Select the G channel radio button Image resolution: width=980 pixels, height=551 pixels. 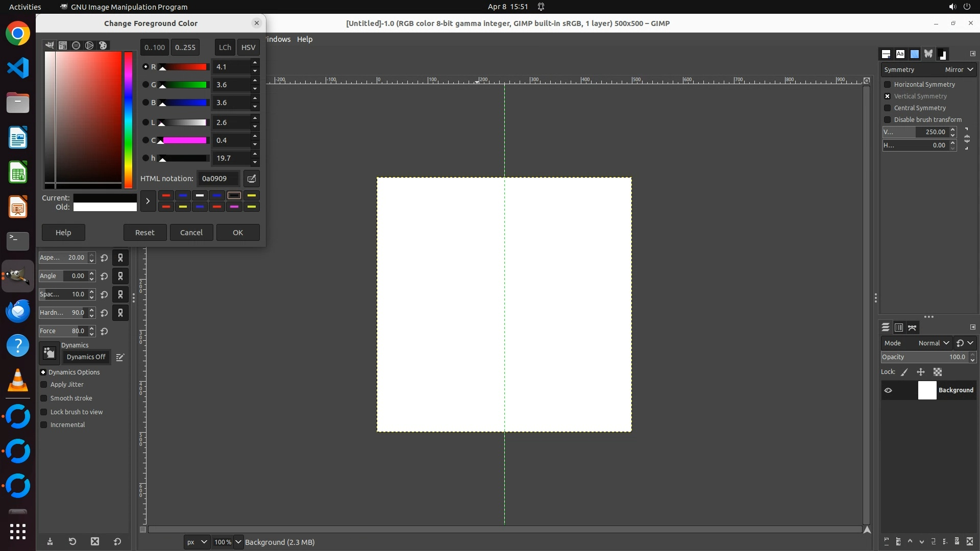[145, 85]
